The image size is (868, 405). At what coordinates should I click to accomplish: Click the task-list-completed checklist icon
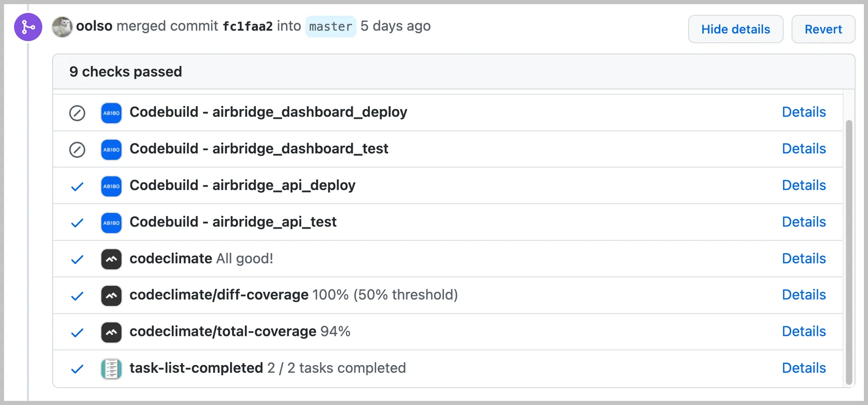[x=111, y=369]
